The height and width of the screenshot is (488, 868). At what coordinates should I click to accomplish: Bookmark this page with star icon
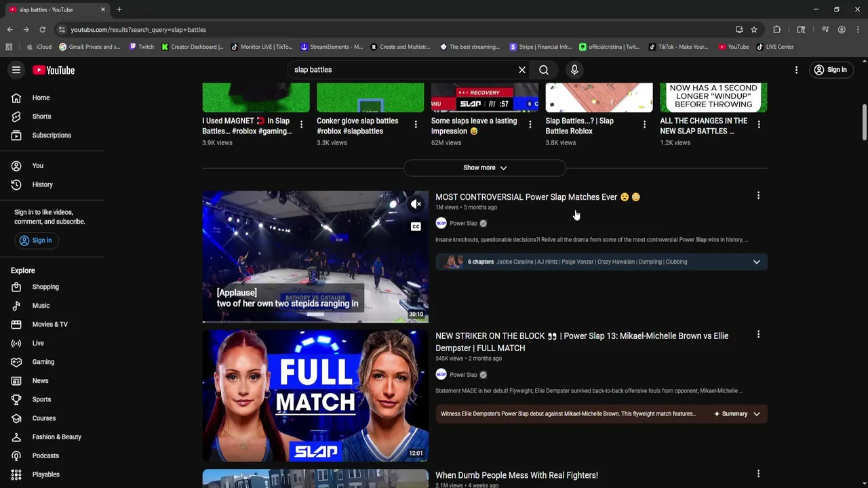point(754,30)
